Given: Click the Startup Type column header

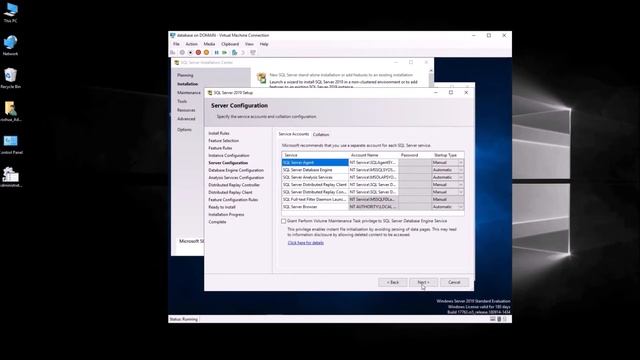Looking at the screenshot, I should point(448,155).
